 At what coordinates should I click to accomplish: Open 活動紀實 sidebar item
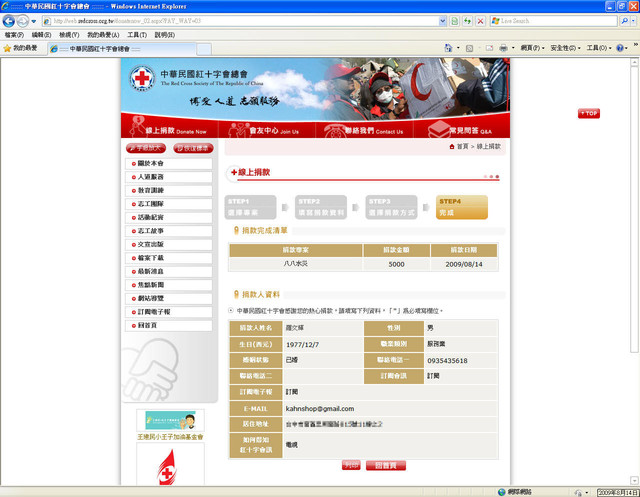pos(169,217)
